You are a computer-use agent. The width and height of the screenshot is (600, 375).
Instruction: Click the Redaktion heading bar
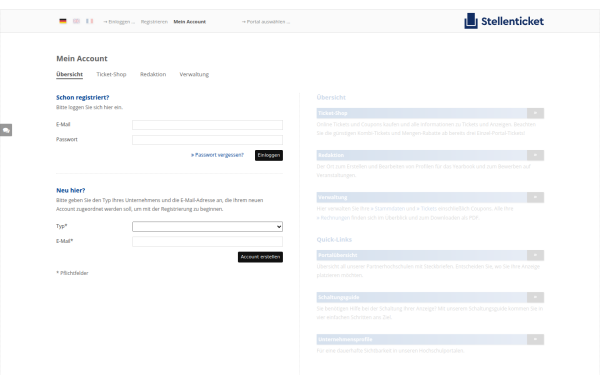pyautogui.click(x=422, y=155)
